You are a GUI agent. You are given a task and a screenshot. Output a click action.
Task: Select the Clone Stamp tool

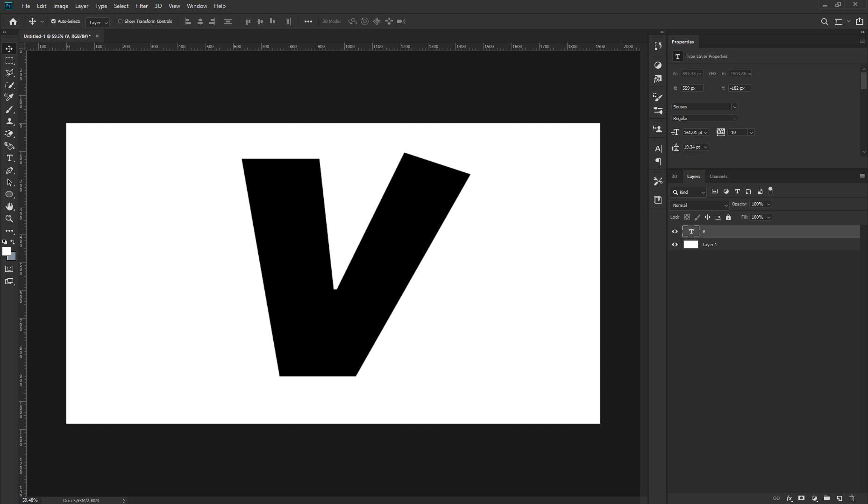point(9,121)
